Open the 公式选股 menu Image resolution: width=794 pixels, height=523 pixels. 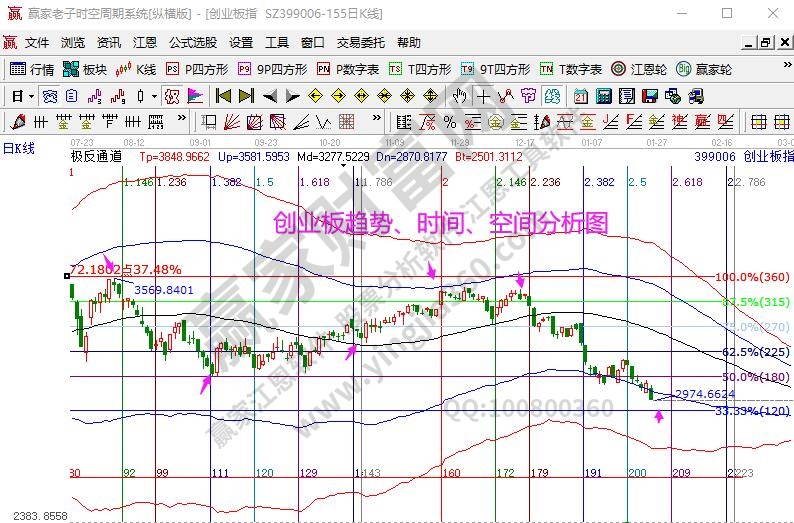[192, 43]
